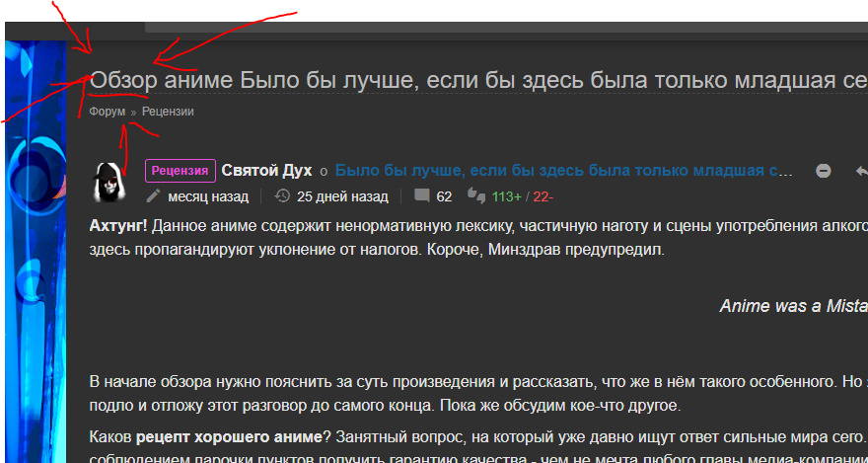Click the reply arrow icon at right

pos(861,170)
